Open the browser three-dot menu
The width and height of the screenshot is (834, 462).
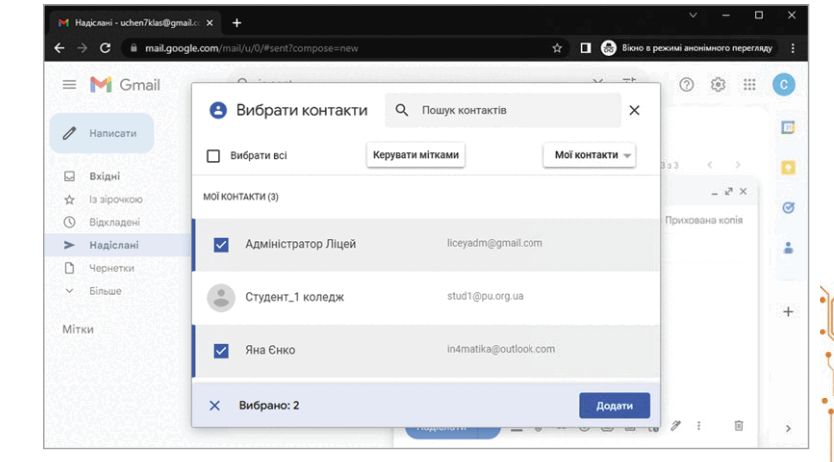tap(793, 48)
